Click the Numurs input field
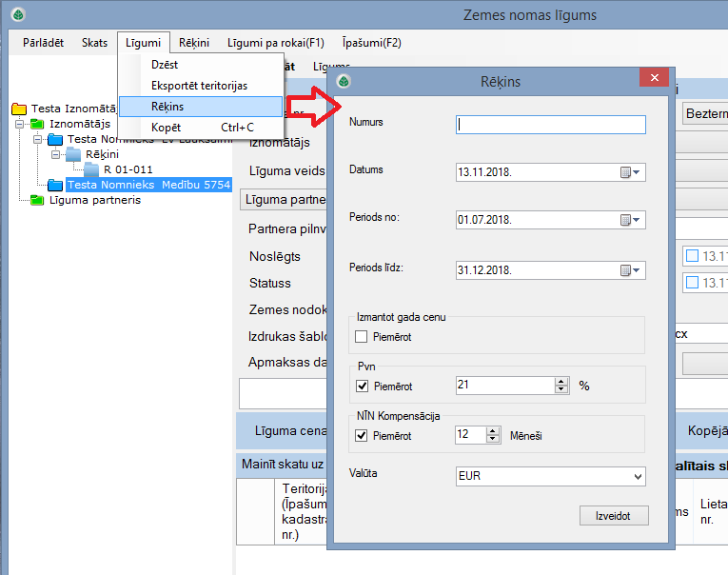The height and width of the screenshot is (575, 728). [x=551, y=125]
